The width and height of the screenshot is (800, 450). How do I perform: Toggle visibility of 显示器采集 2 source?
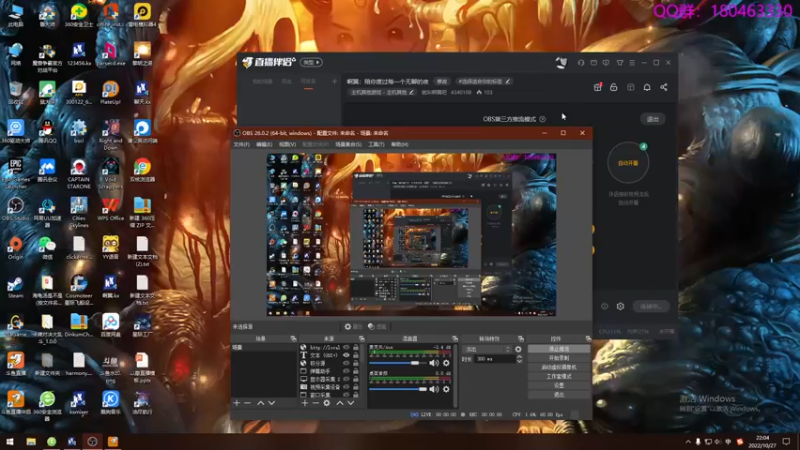point(346,379)
